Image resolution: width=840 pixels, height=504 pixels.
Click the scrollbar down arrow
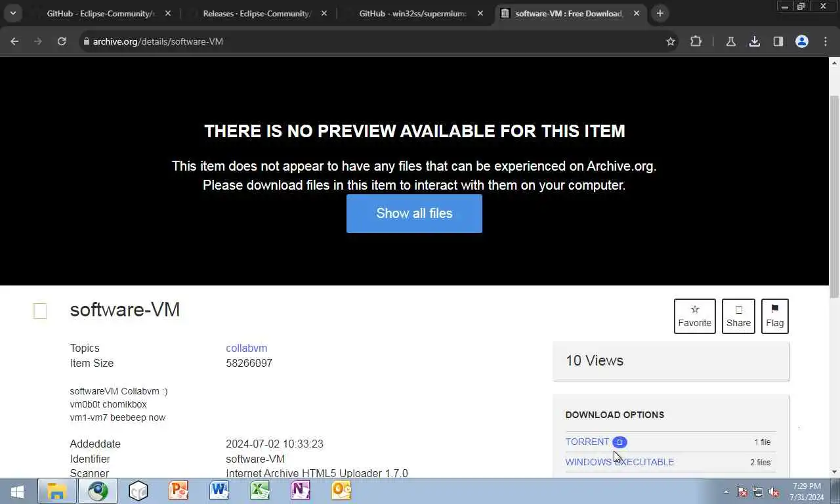click(834, 471)
